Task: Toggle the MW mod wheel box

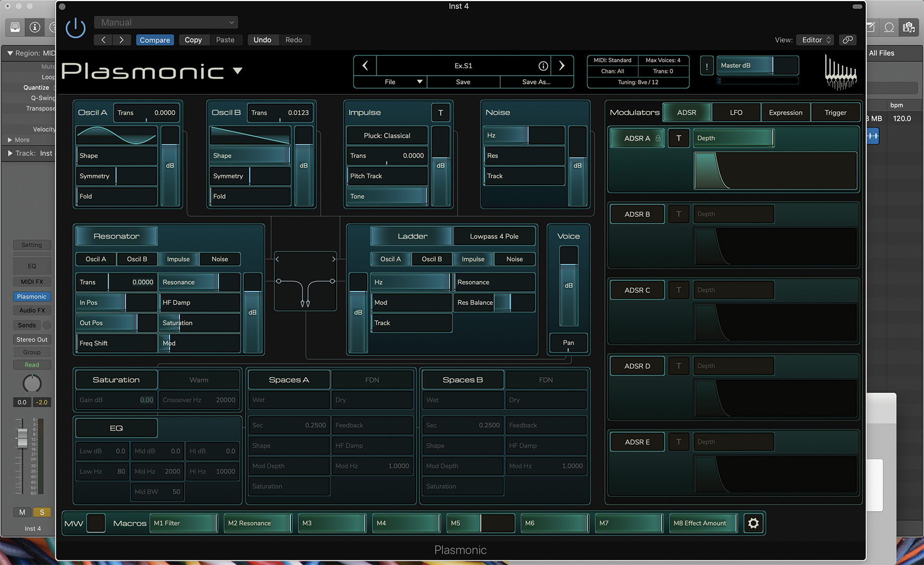Action: pyautogui.click(x=96, y=523)
